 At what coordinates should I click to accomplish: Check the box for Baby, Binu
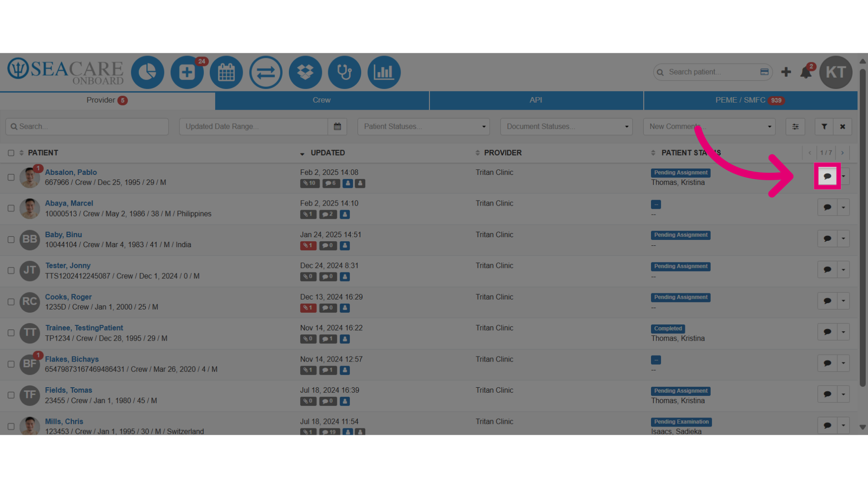11,239
